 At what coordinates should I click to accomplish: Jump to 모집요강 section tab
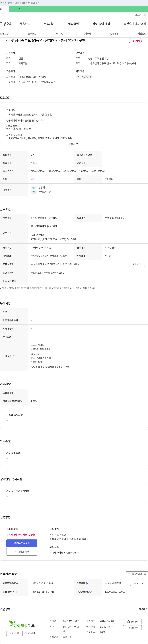(4, 34)
